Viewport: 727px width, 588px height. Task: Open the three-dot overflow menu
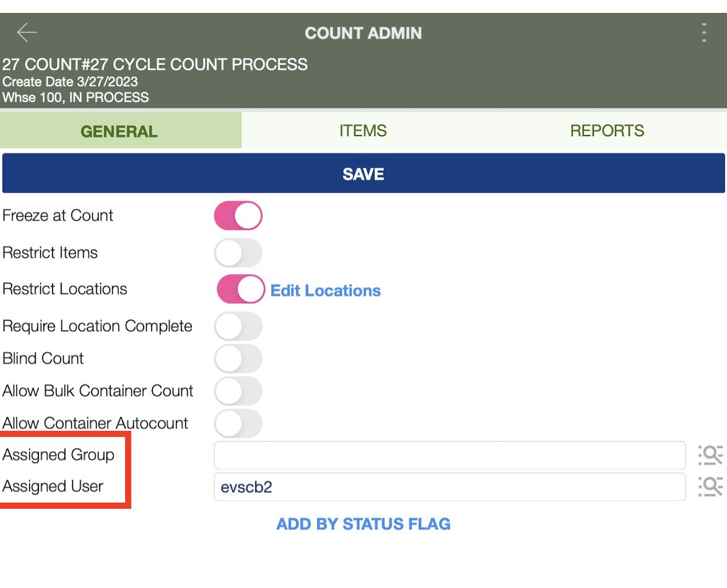click(704, 32)
